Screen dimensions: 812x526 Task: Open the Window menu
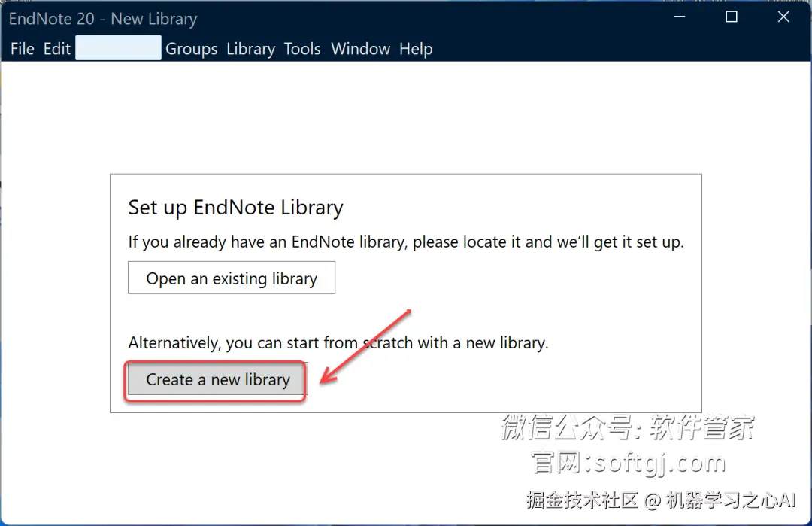pyautogui.click(x=360, y=49)
